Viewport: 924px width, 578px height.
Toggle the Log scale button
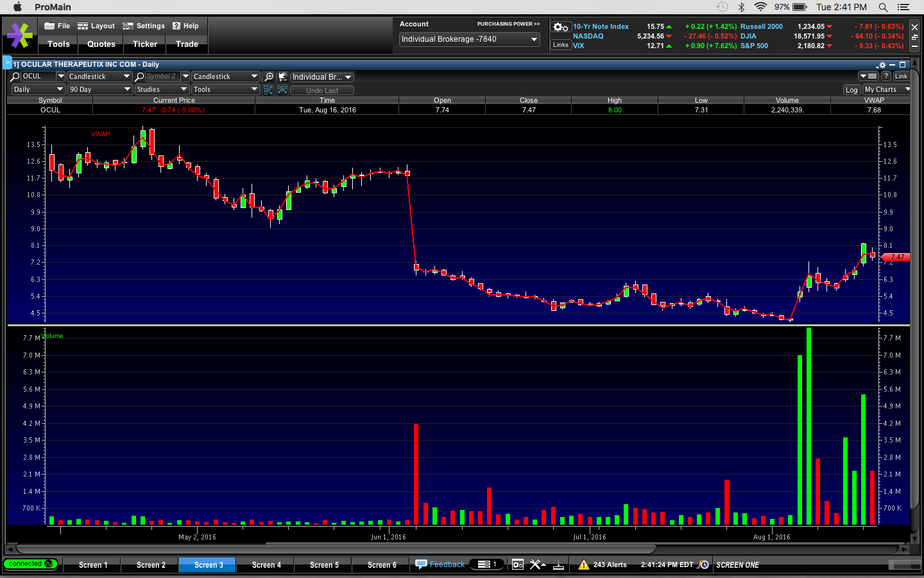pos(851,90)
